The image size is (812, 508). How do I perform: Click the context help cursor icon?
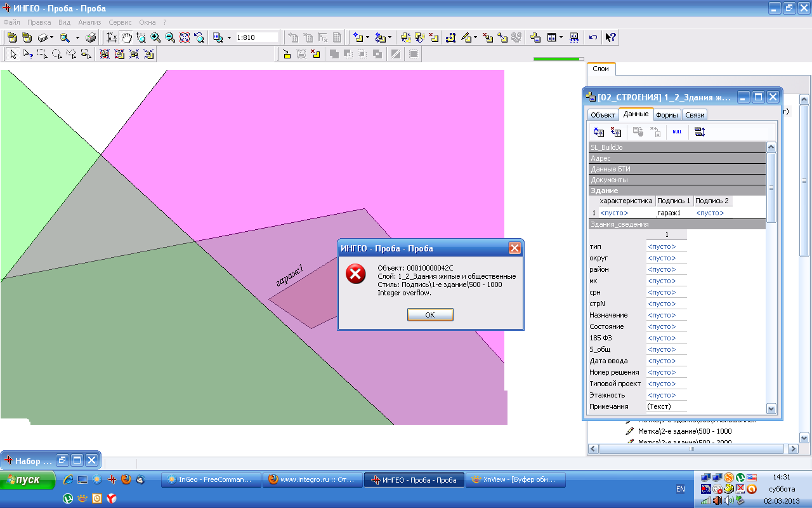tap(610, 37)
